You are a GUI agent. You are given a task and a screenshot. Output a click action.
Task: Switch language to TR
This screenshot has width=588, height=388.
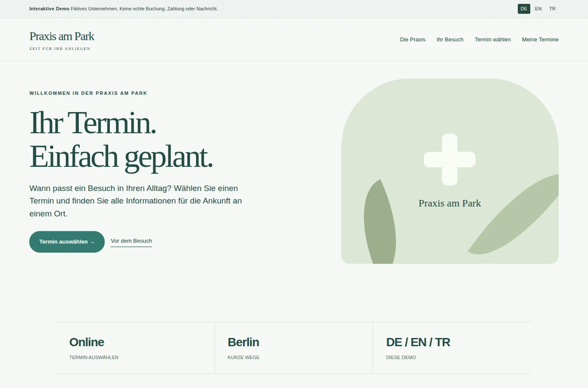552,9
